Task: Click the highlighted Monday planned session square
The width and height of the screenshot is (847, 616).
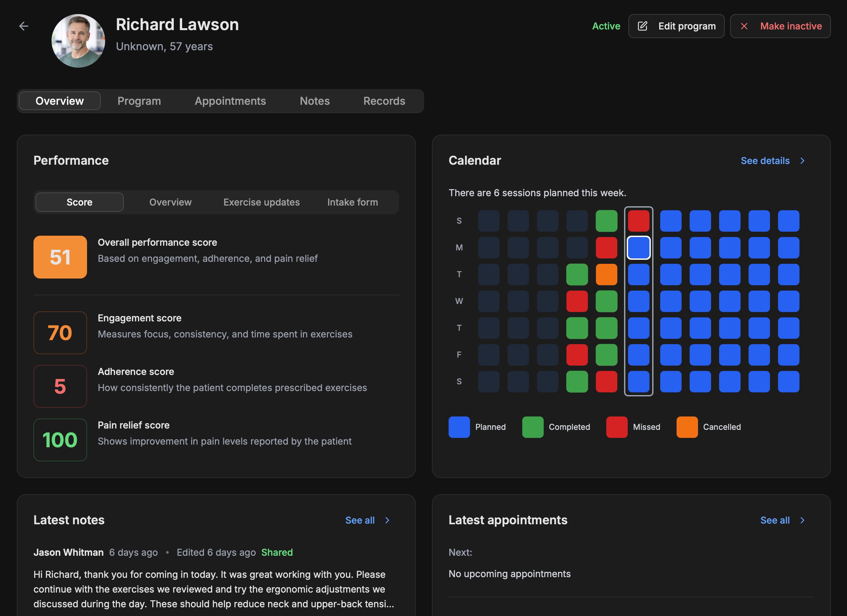Action: click(x=638, y=248)
